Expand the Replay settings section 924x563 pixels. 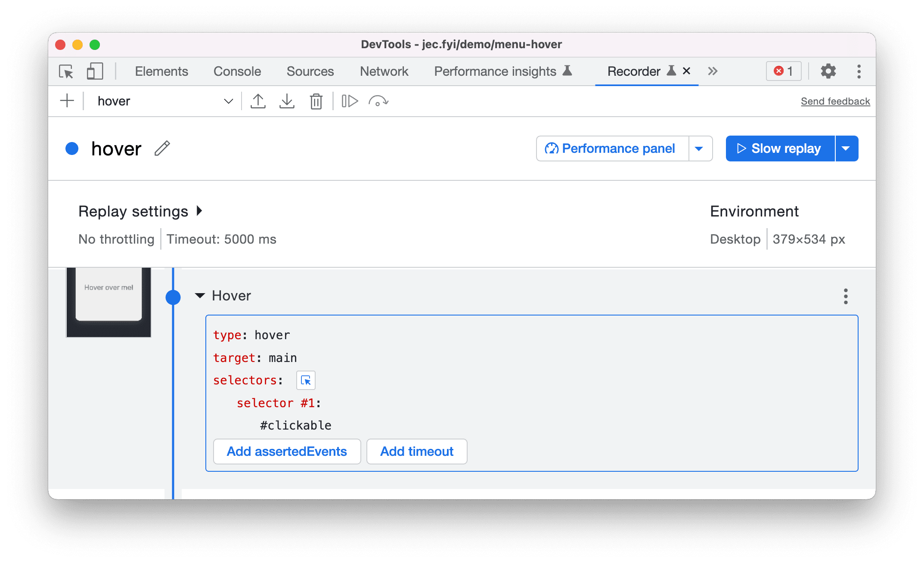pos(141,211)
